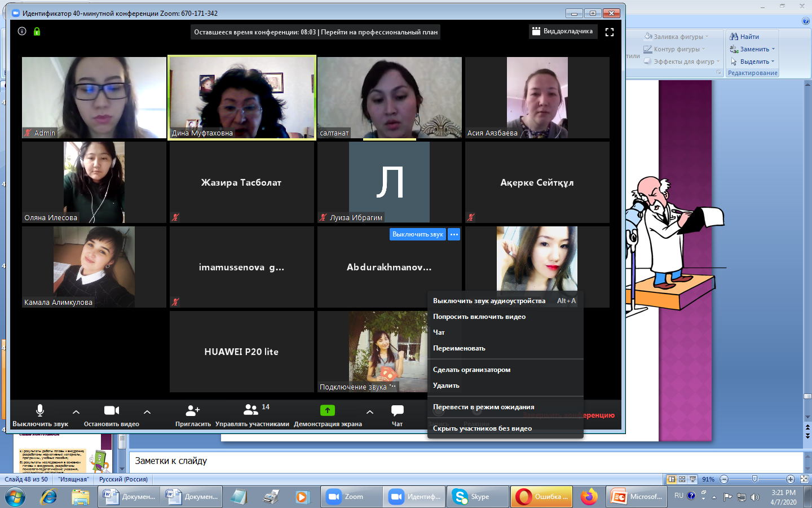Start Slide Show view from status bar
This screenshot has height=508, width=812.
pyautogui.click(x=693, y=479)
